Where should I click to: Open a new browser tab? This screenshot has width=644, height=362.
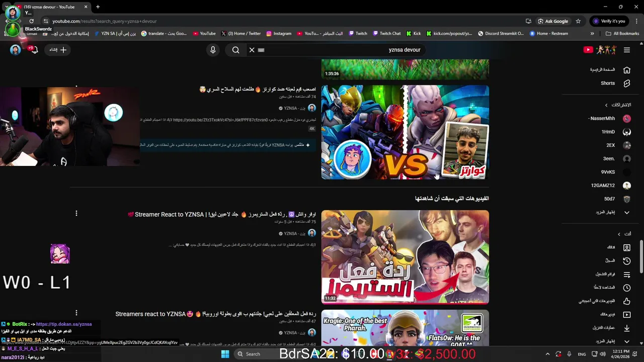tap(98, 7)
